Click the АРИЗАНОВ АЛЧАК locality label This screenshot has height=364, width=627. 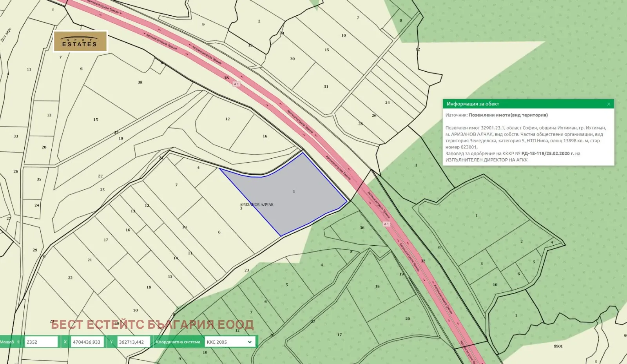(257, 205)
